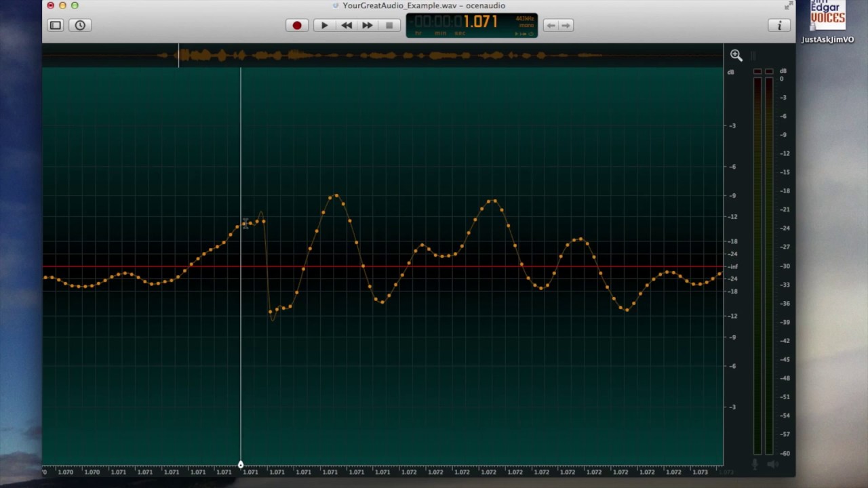Open the file info button
The image size is (868, 488).
(779, 25)
